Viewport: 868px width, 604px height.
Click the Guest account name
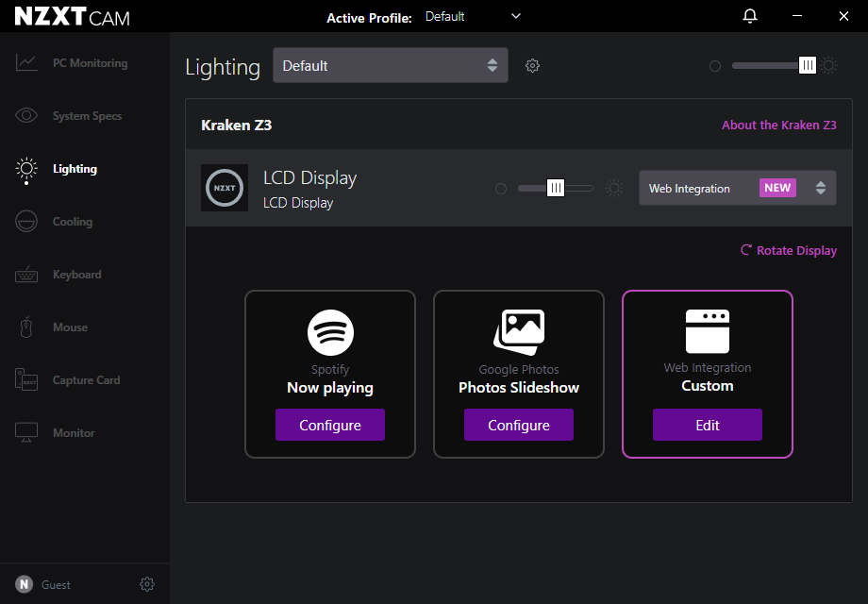pos(56,584)
